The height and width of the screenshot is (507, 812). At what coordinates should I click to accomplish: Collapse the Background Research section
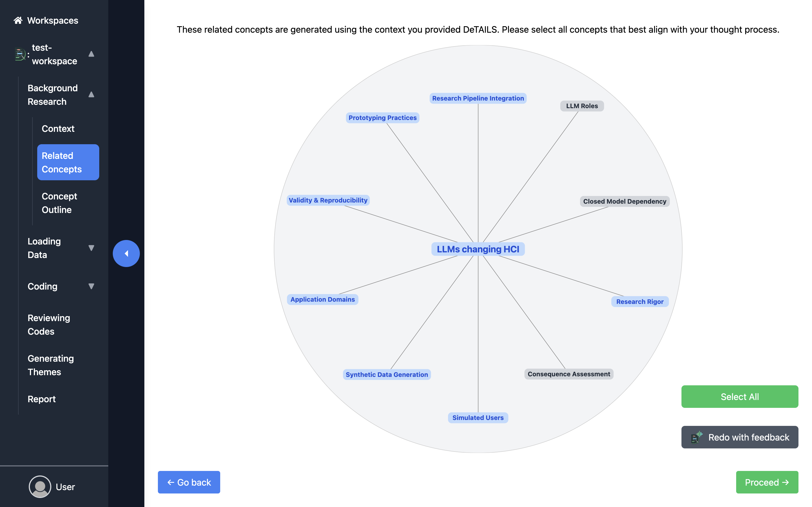click(x=91, y=95)
